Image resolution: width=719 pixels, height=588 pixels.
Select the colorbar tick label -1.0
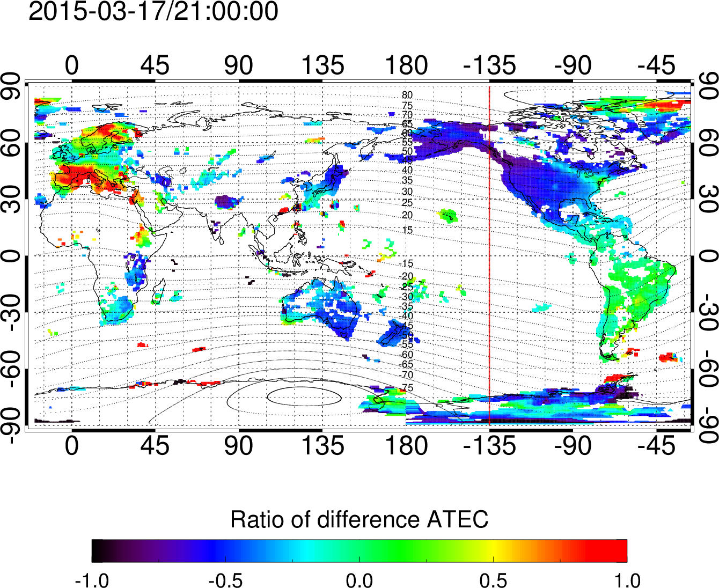tap(92, 580)
